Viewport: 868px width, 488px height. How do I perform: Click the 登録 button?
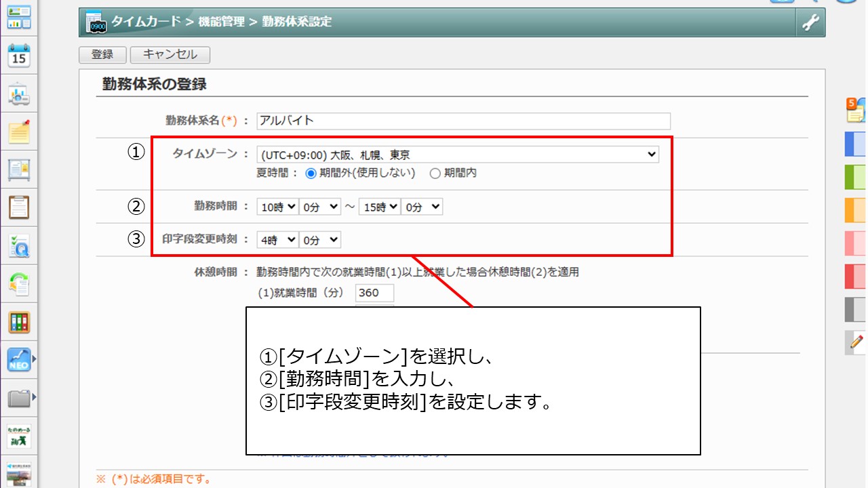click(x=102, y=54)
